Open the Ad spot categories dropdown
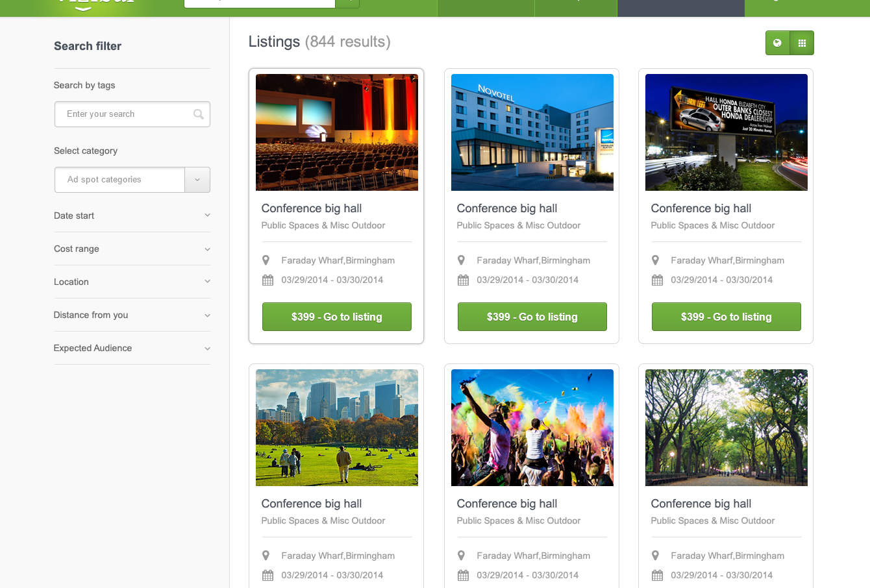Viewport: 870px width, 588px height. pyautogui.click(x=132, y=180)
